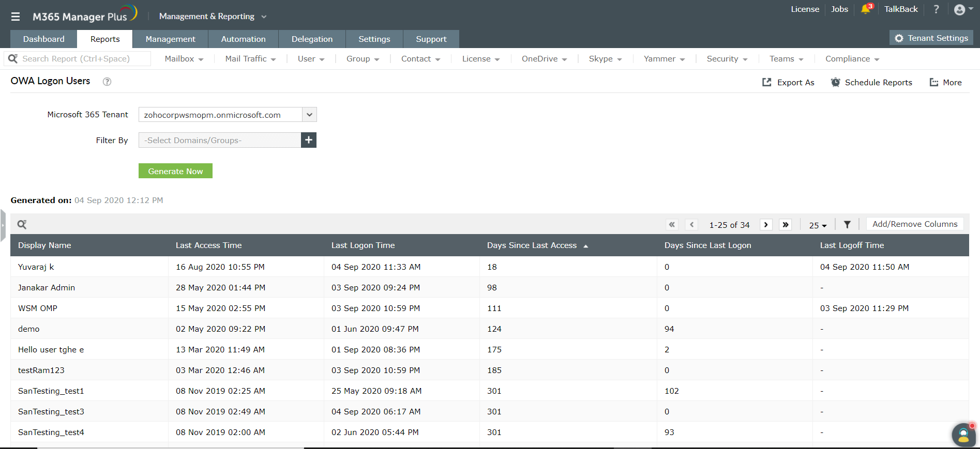Expand the Teams reports menu

click(786, 59)
